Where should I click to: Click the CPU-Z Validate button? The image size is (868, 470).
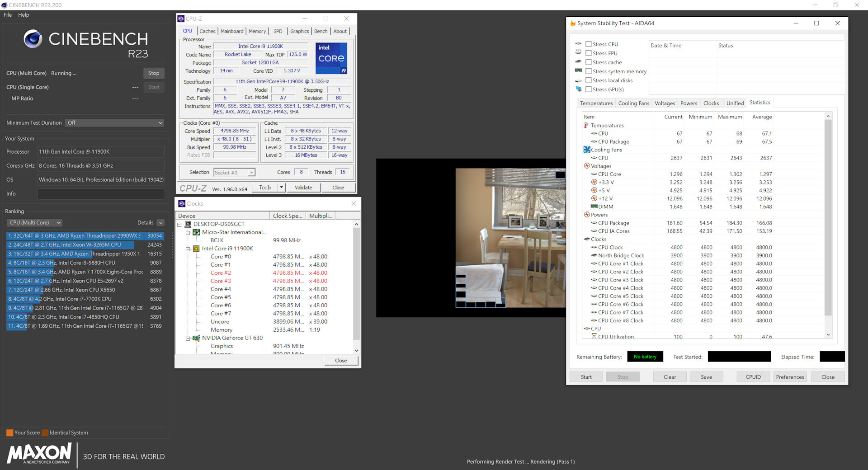(303, 187)
